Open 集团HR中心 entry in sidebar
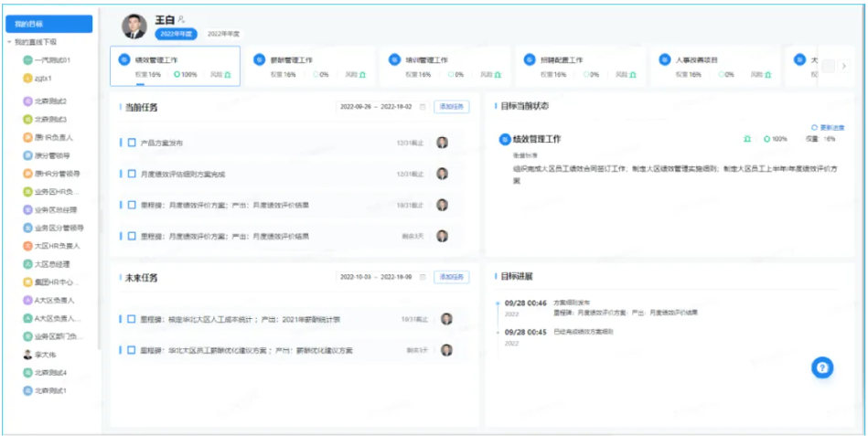 point(56,282)
